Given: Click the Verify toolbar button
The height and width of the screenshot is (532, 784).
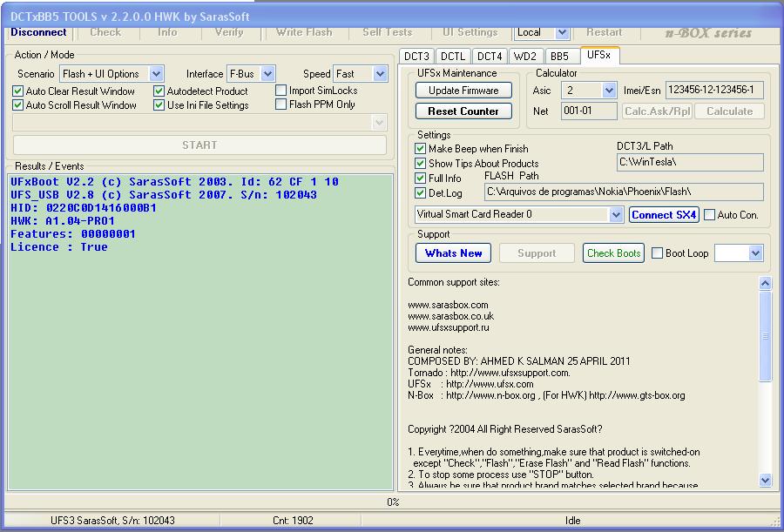Looking at the screenshot, I should pyautogui.click(x=229, y=32).
